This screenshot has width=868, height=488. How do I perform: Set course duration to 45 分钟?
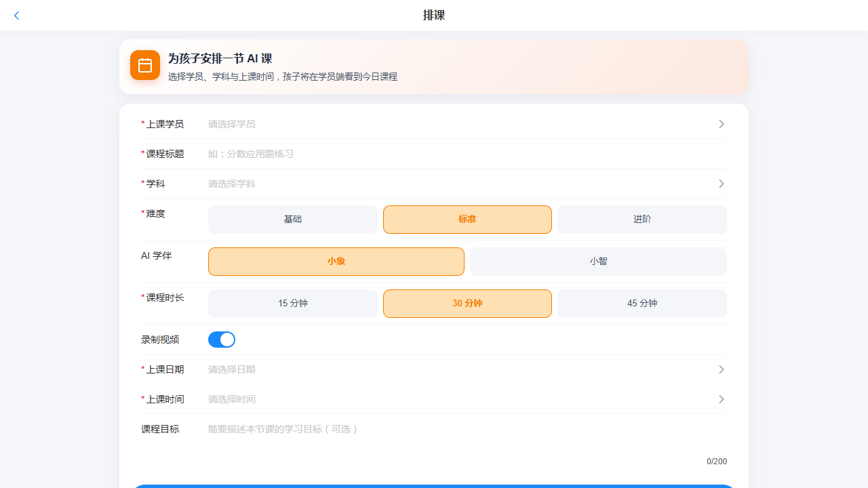tap(642, 304)
